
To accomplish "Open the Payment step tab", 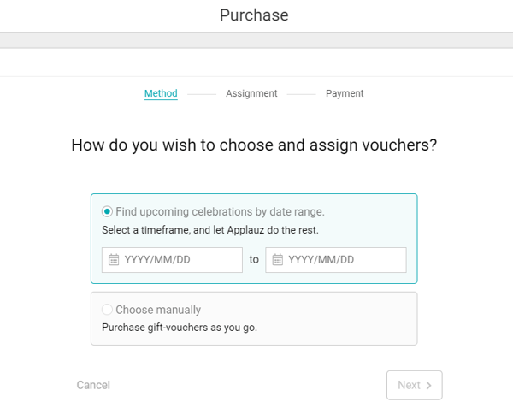I will (345, 93).
